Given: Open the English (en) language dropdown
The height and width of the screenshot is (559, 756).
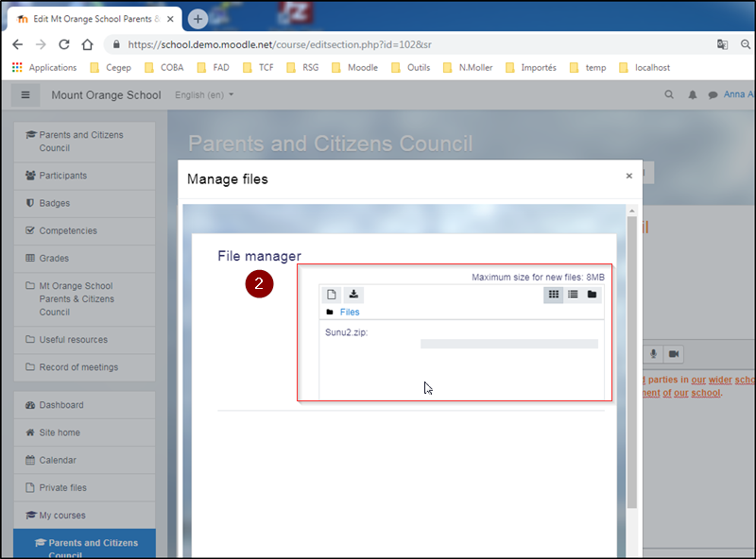Looking at the screenshot, I should point(204,95).
